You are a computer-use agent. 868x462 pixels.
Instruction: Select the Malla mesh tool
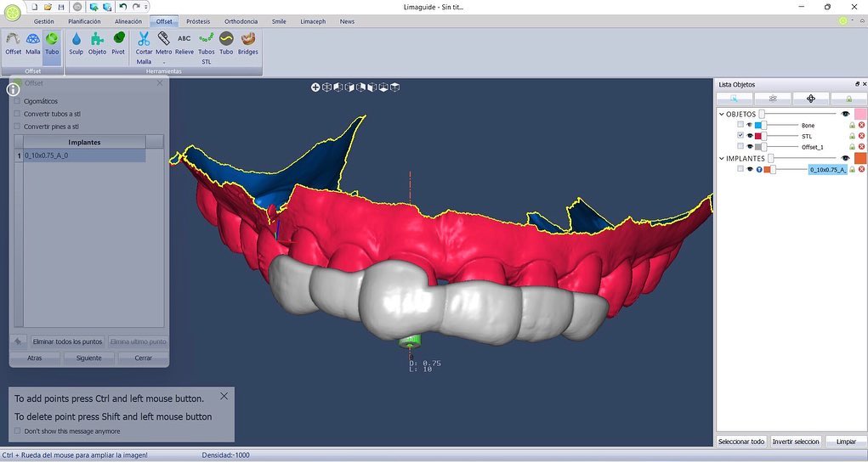tap(32, 43)
